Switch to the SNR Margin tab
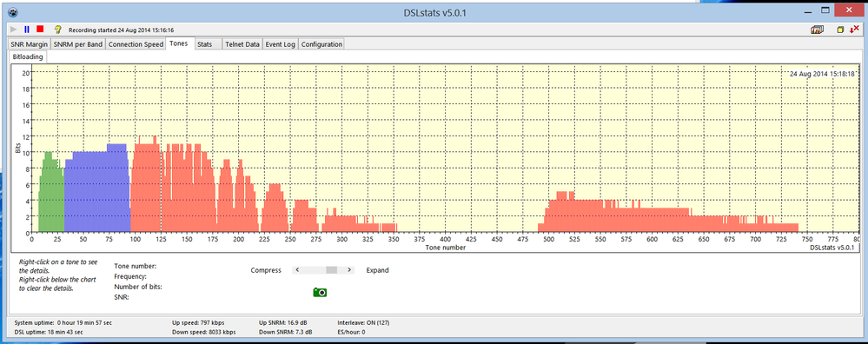 30,44
